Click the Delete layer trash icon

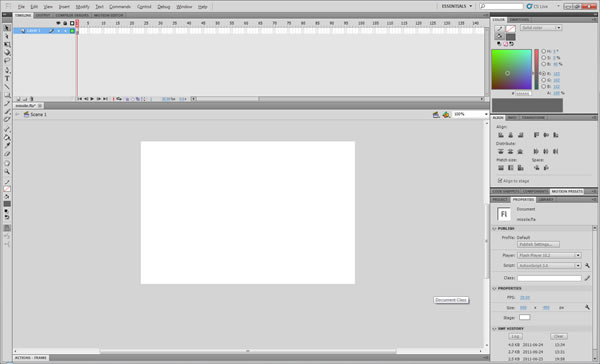32,99
